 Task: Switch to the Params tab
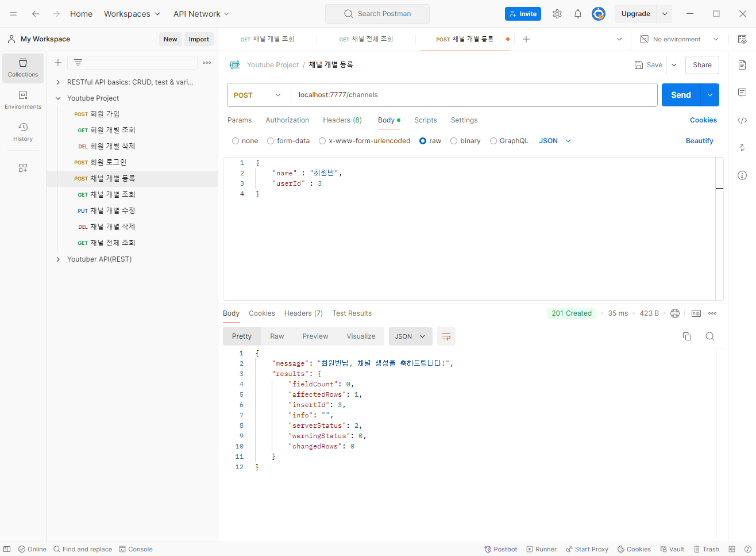click(x=240, y=120)
